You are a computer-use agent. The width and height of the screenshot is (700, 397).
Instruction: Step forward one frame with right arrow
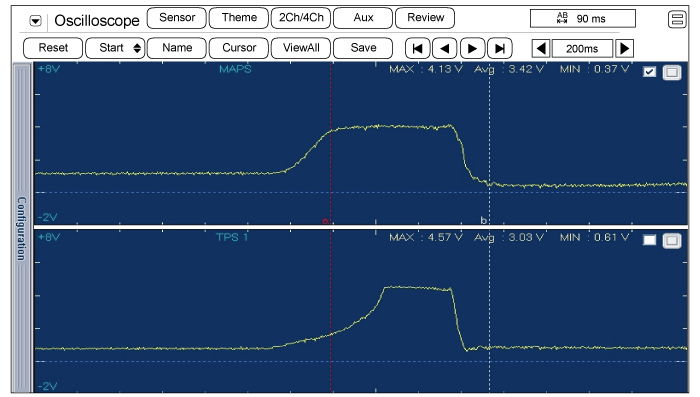pyautogui.click(x=472, y=48)
